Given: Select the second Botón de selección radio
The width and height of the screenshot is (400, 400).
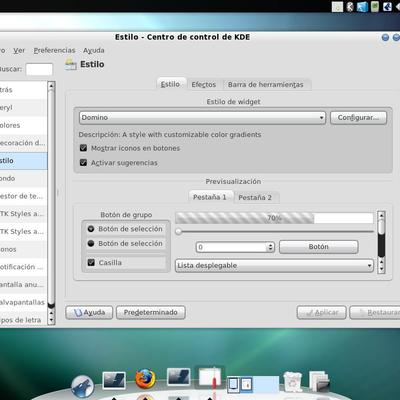Looking at the screenshot, I should pos(91,243).
